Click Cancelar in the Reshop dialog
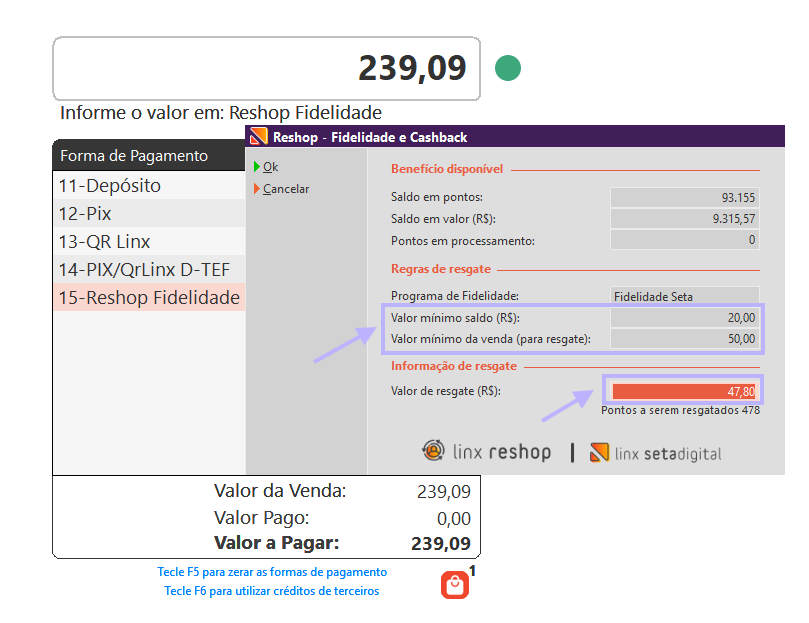The height and width of the screenshot is (623, 809). tap(281, 189)
